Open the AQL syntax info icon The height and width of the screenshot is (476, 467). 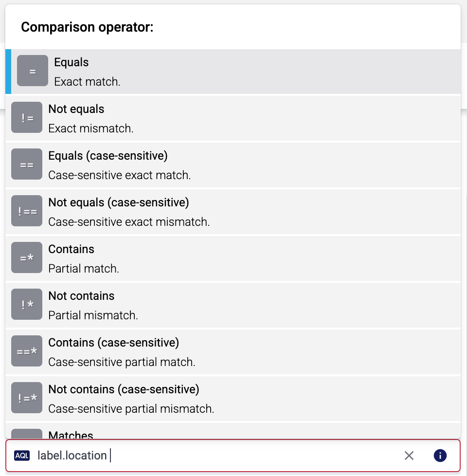(440, 456)
